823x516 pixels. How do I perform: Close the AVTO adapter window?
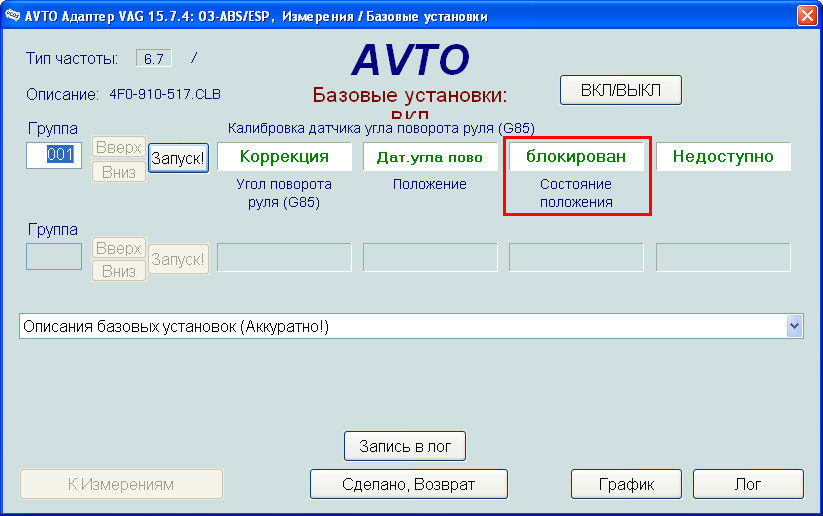(807, 15)
